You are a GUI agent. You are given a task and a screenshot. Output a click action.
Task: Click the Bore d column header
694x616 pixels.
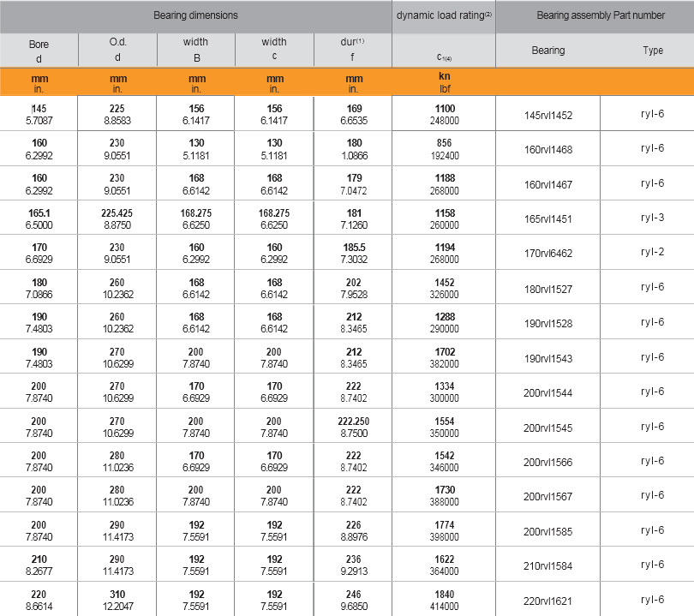click(39, 51)
